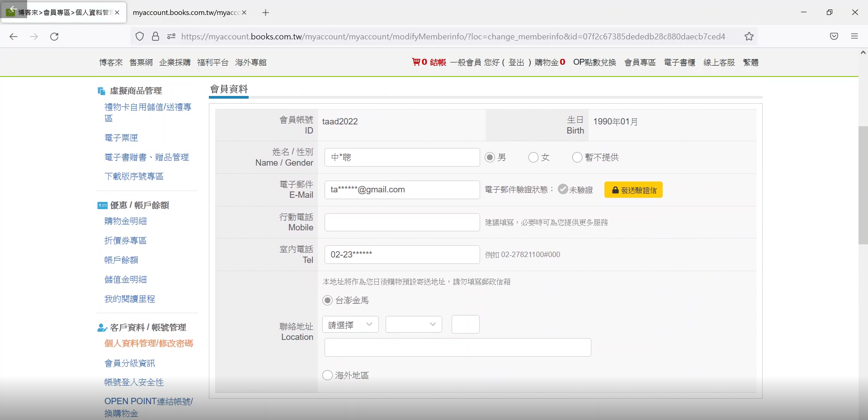This screenshot has height=420, width=868.
Task: Click the small postal code box
Action: (x=466, y=325)
